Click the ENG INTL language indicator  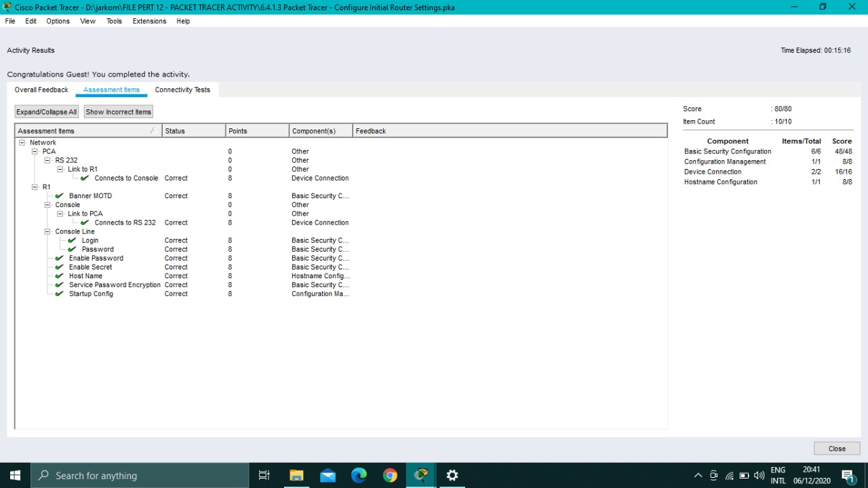778,475
